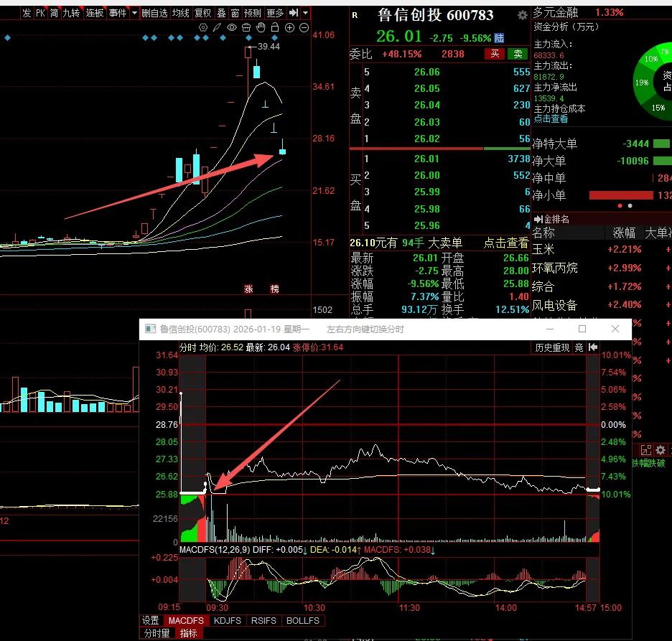672x641 pixels.
Task: Zoom out with the minus circle icon
Action: pos(304,28)
